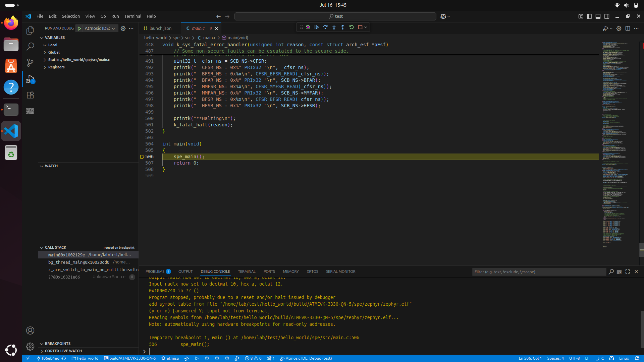Click the title bar search box
This screenshot has width=644, height=362.
[335, 16]
